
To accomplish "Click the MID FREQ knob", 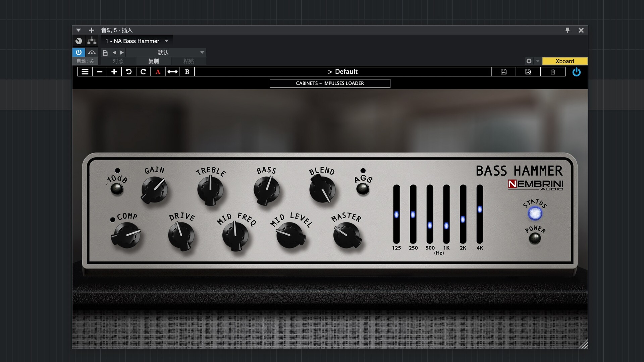I will 236,236.
